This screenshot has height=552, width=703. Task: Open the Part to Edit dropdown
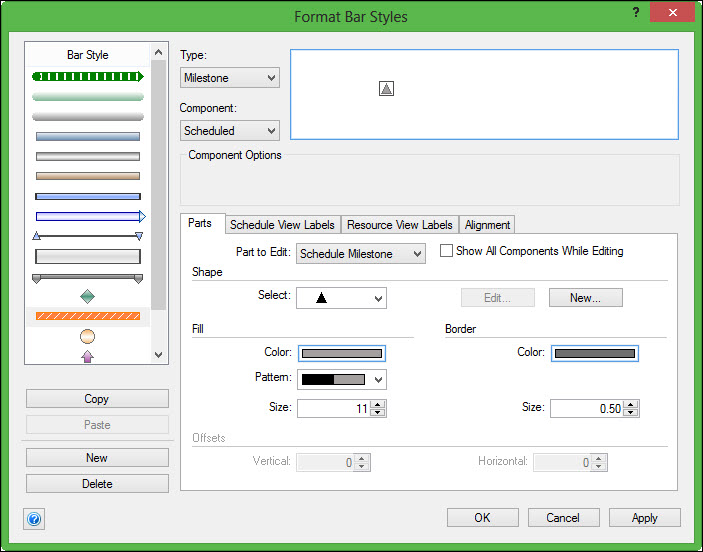(x=361, y=254)
